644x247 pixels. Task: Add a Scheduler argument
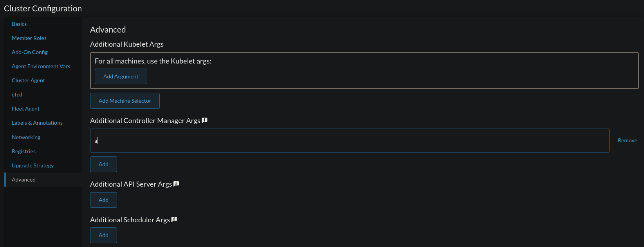tap(103, 235)
